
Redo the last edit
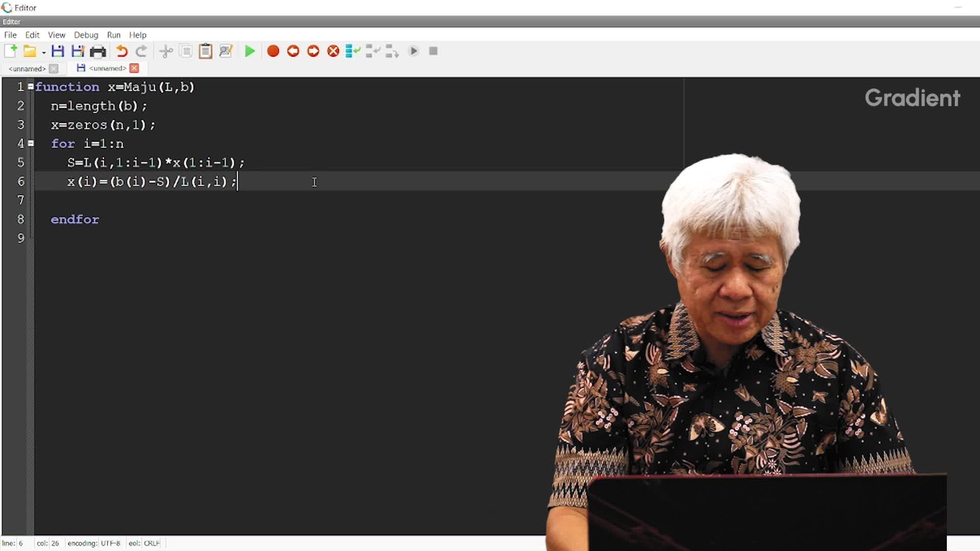point(141,51)
